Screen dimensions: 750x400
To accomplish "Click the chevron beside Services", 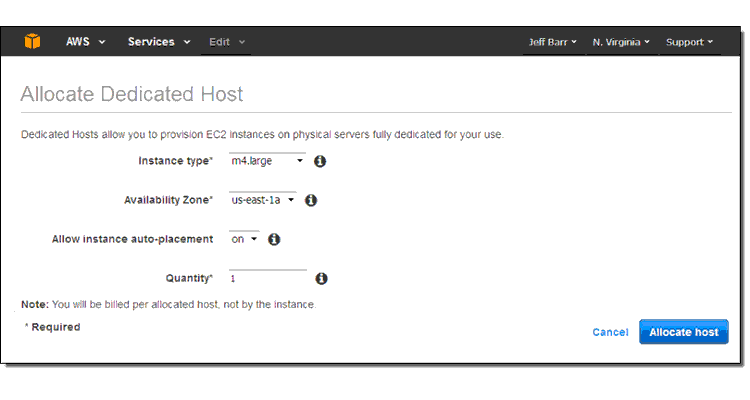I will click(187, 42).
